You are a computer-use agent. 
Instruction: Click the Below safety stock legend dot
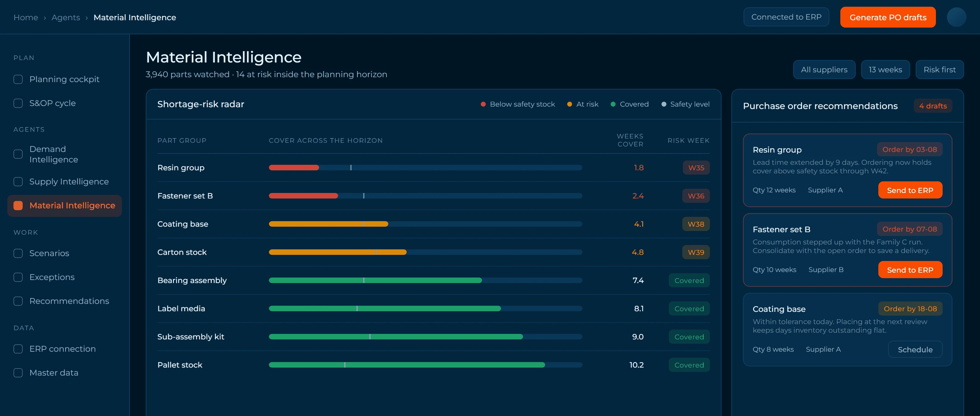click(x=483, y=104)
